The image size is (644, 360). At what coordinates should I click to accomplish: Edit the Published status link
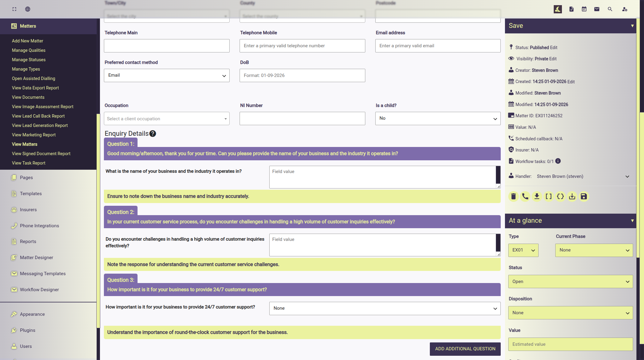click(x=554, y=48)
